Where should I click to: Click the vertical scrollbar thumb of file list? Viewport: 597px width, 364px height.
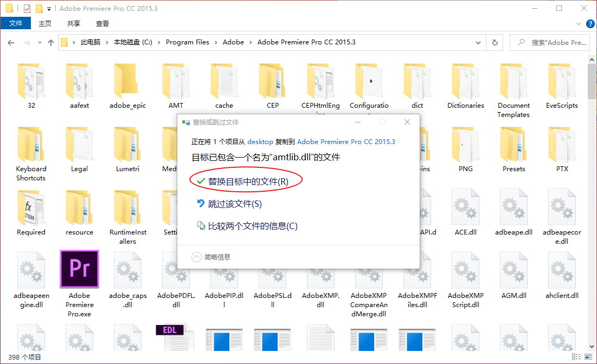(x=592, y=81)
